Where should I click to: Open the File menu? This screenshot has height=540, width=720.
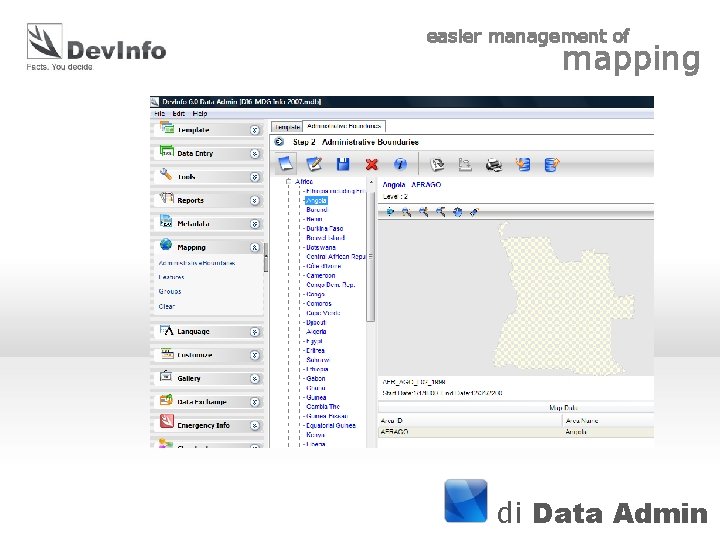click(159, 113)
